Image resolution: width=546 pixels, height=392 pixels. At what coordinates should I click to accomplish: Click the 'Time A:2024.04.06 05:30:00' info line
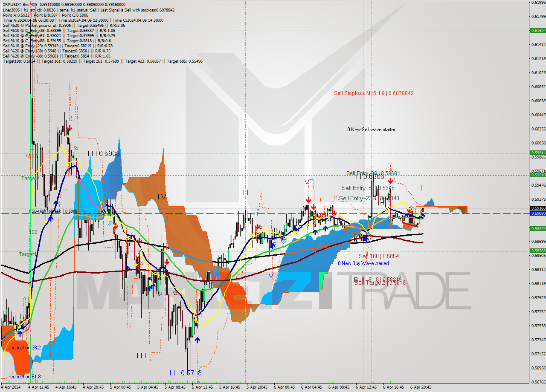coord(83,20)
